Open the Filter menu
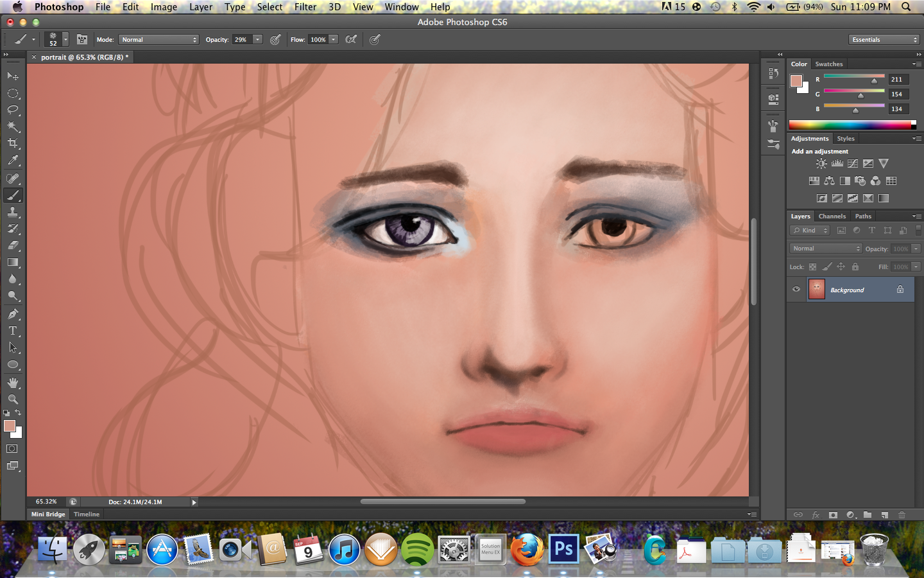Screen dimensions: 924x578 point(305,7)
